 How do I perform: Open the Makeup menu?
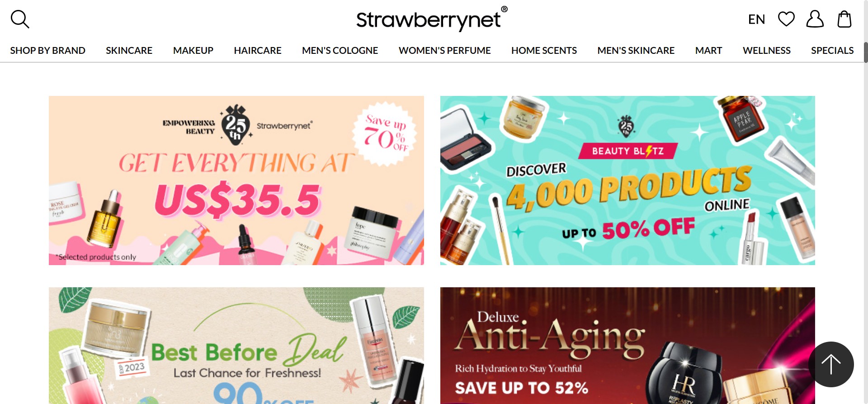pyautogui.click(x=193, y=50)
